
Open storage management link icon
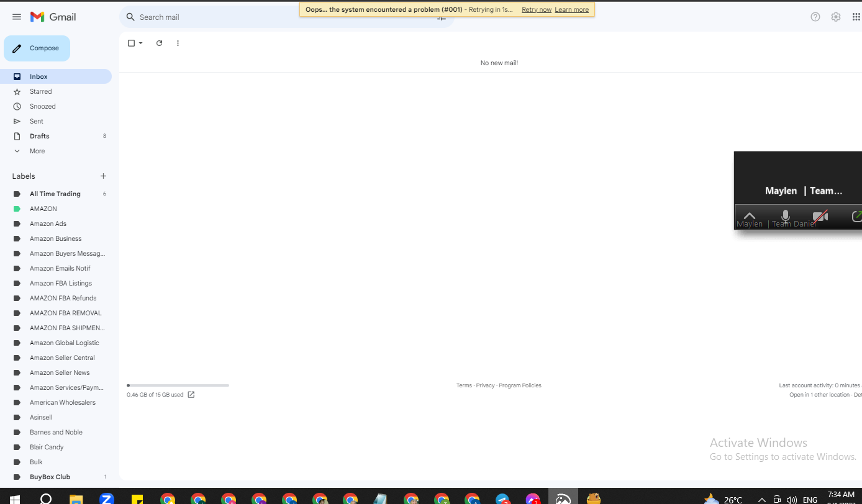tap(191, 395)
